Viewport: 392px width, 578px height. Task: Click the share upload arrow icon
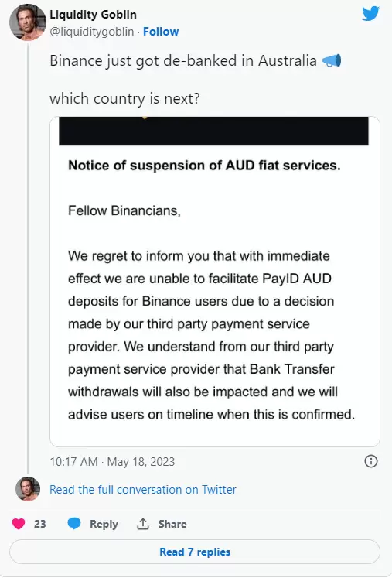pyautogui.click(x=143, y=523)
